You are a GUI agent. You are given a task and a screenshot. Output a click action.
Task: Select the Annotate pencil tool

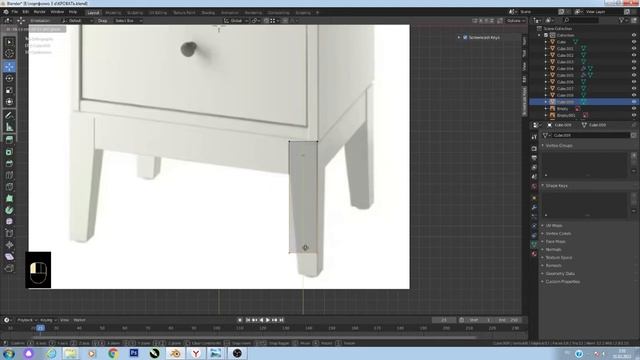pyautogui.click(x=9, y=116)
